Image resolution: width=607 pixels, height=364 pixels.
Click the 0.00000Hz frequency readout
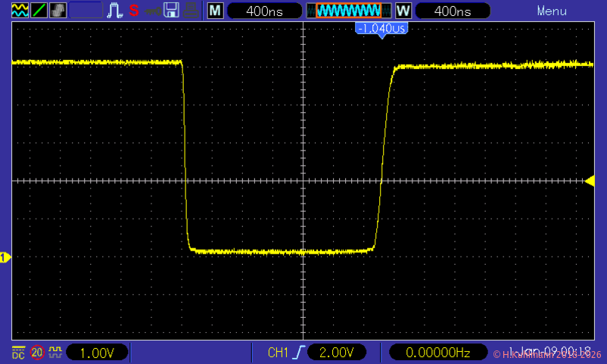click(x=437, y=352)
